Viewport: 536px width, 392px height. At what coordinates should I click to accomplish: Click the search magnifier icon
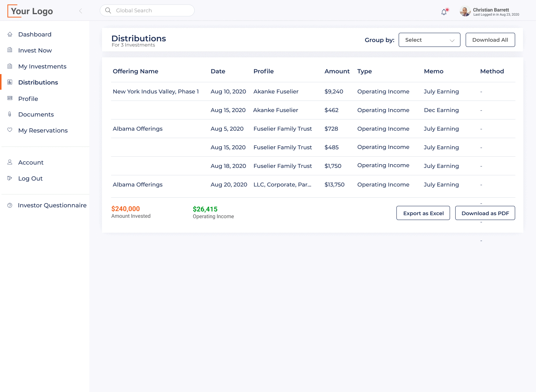(x=108, y=10)
